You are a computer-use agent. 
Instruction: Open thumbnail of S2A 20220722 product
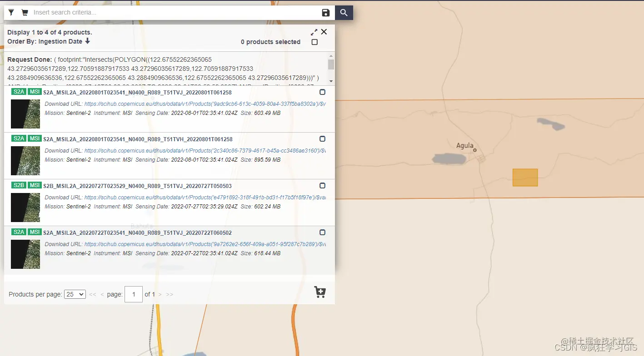(x=25, y=254)
